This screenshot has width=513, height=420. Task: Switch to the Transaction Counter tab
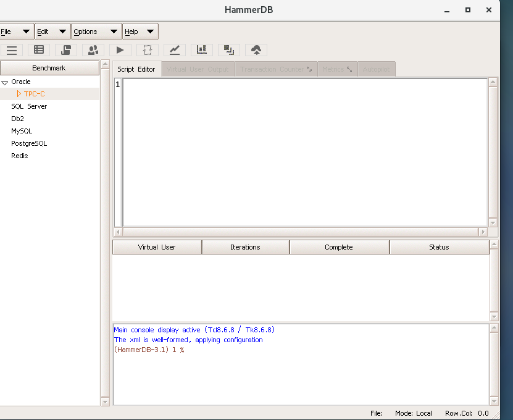point(276,69)
